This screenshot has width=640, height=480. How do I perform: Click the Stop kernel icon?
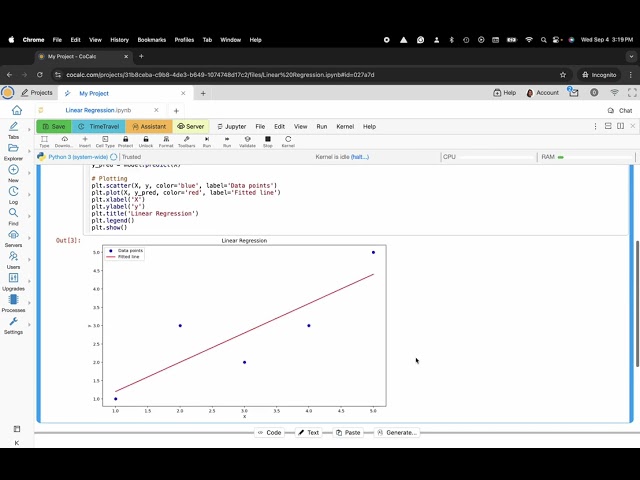coord(268,142)
